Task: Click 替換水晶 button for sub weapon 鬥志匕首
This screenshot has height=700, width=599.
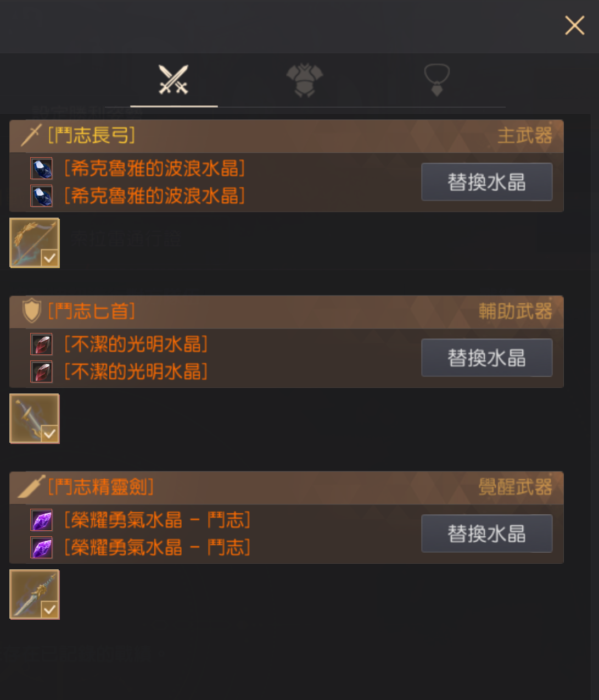Action: click(x=486, y=358)
